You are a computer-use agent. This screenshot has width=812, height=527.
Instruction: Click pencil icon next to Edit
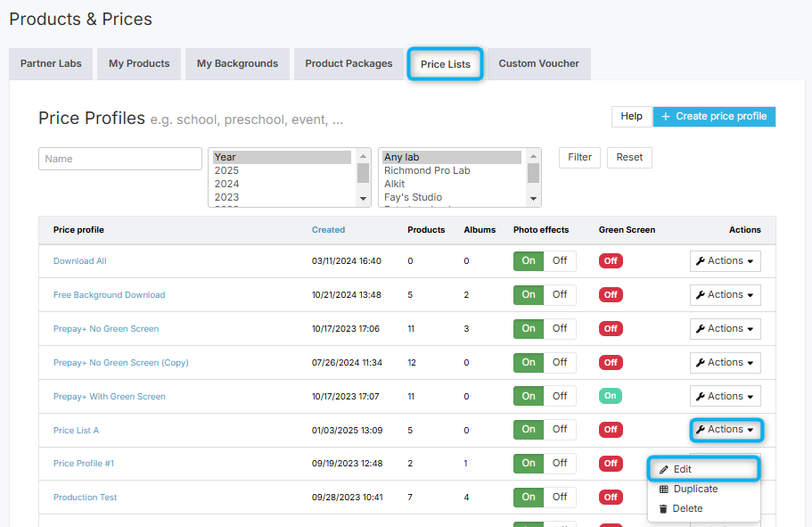pyautogui.click(x=663, y=469)
